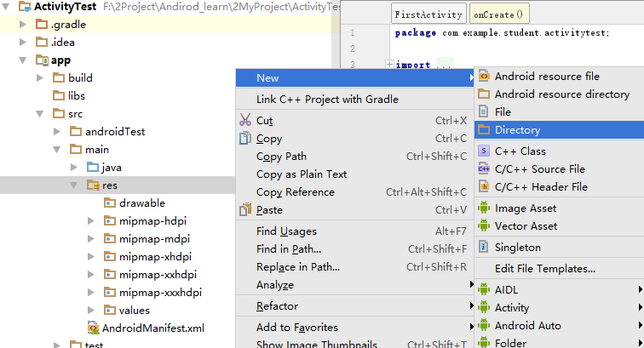Expand the build folder node
This screenshot has height=348, width=644.
(40, 78)
